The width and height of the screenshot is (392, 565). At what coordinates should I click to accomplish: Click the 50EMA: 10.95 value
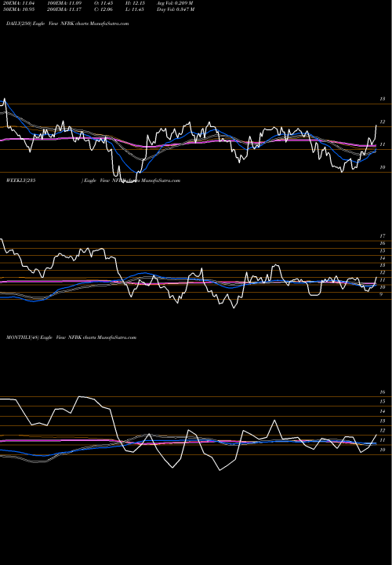coord(19,9)
